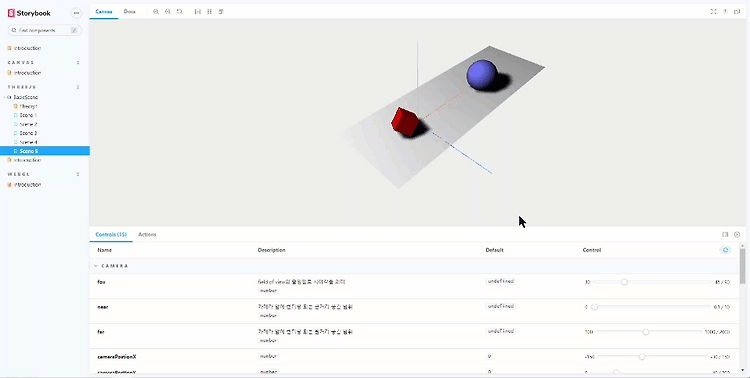Click the far slider track
Image resolution: width=750 pixels, height=378 pixels.
(649, 332)
